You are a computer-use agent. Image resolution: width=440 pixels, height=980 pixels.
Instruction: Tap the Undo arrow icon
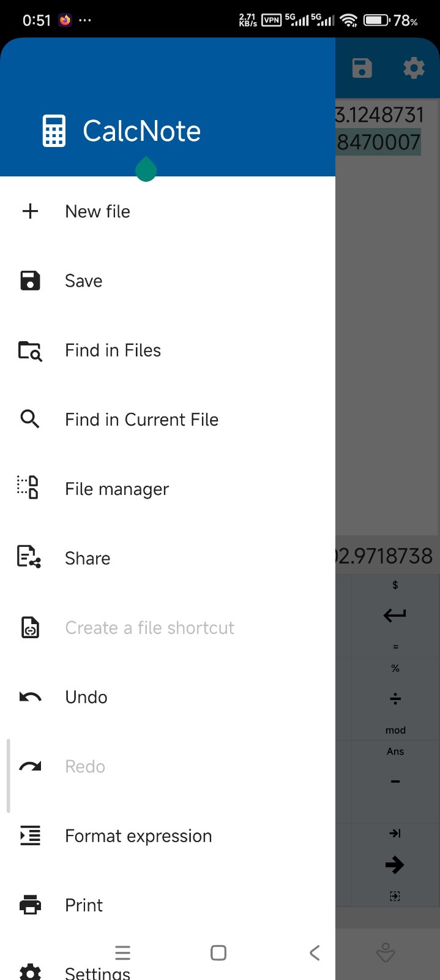[30, 697]
